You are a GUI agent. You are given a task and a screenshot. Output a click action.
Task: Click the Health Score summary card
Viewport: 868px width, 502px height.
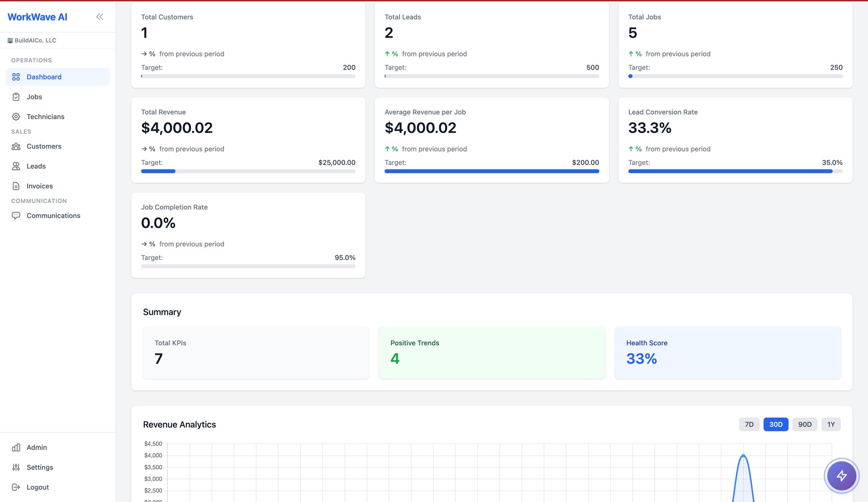(727, 353)
